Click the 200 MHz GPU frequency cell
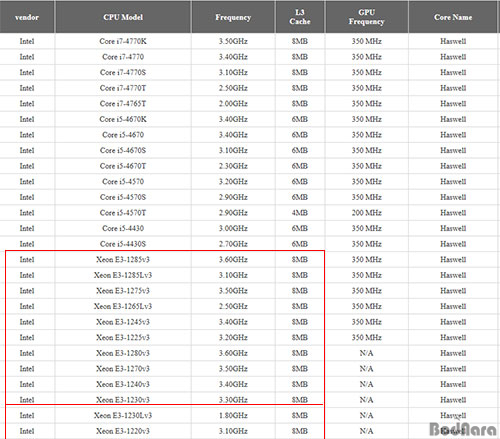500x439 pixels. click(x=366, y=213)
